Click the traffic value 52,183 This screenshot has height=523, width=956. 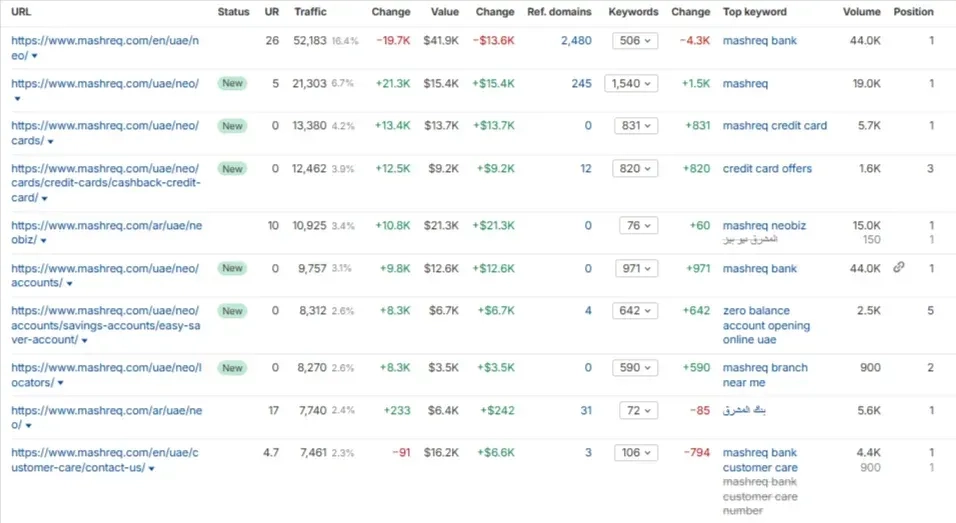[310, 41]
